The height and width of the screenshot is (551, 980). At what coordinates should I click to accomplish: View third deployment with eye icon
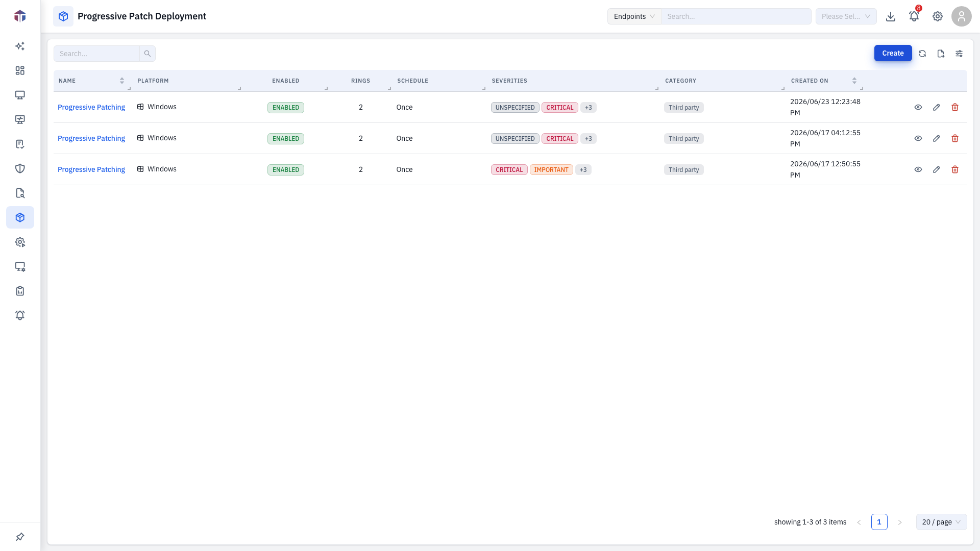click(x=918, y=169)
